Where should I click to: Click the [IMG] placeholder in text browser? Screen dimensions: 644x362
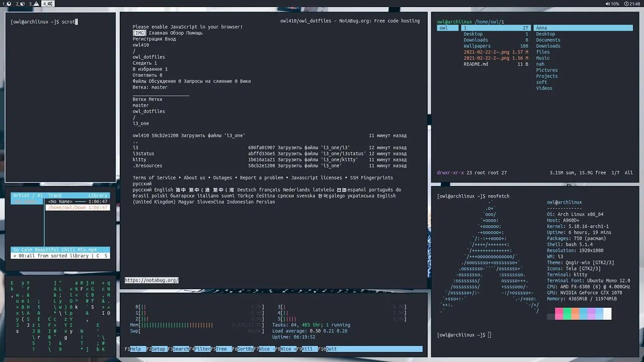coord(139,33)
